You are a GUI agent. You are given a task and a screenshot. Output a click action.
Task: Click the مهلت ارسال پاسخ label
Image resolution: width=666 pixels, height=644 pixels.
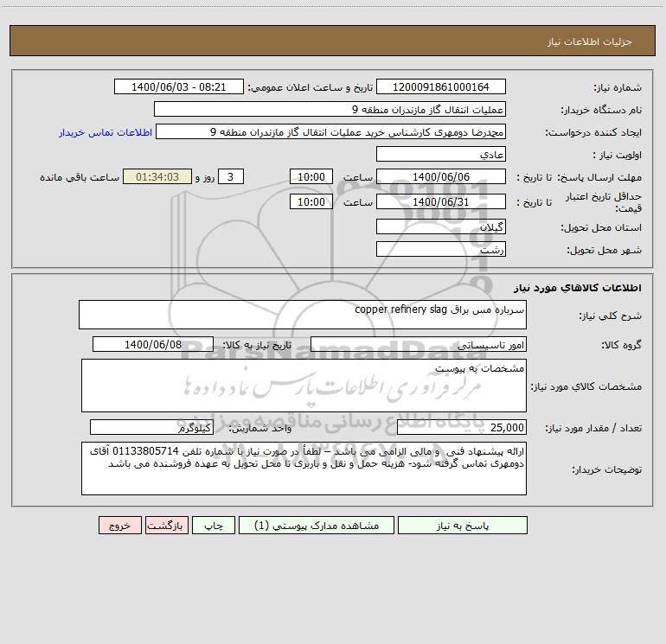coord(599,177)
